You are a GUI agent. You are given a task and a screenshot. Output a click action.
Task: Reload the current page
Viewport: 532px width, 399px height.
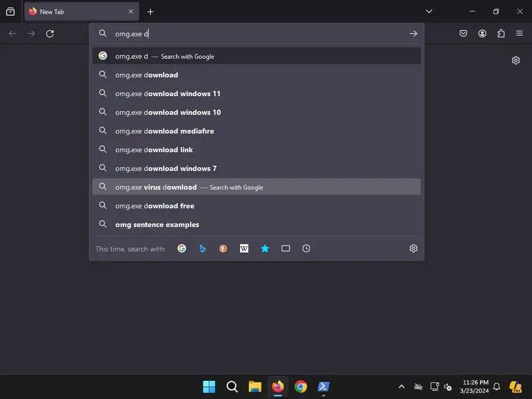click(x=50, y=34)
